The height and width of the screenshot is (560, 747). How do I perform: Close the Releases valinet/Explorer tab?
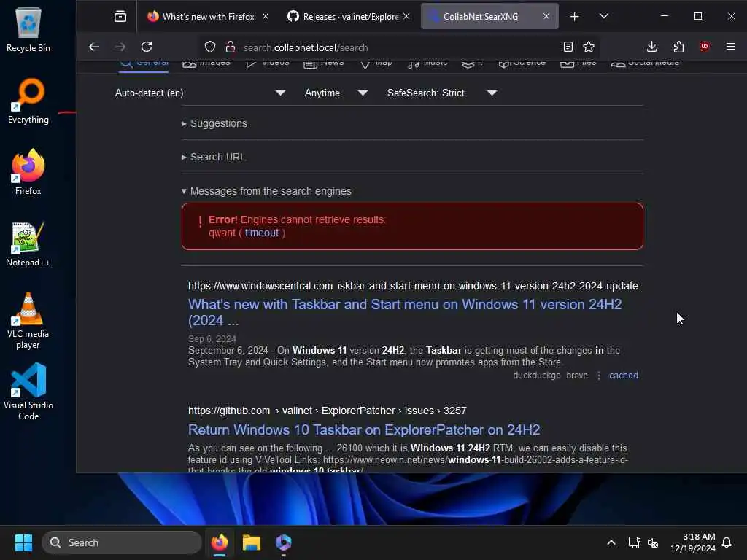tap(406, 17)
